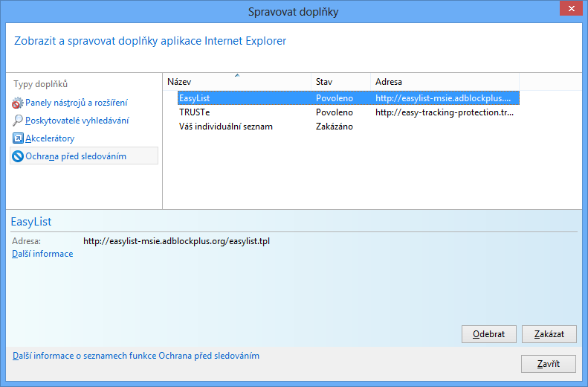Disable EasyList with Zakázat button
Screen dimensions: 588x387
point(549,334)
